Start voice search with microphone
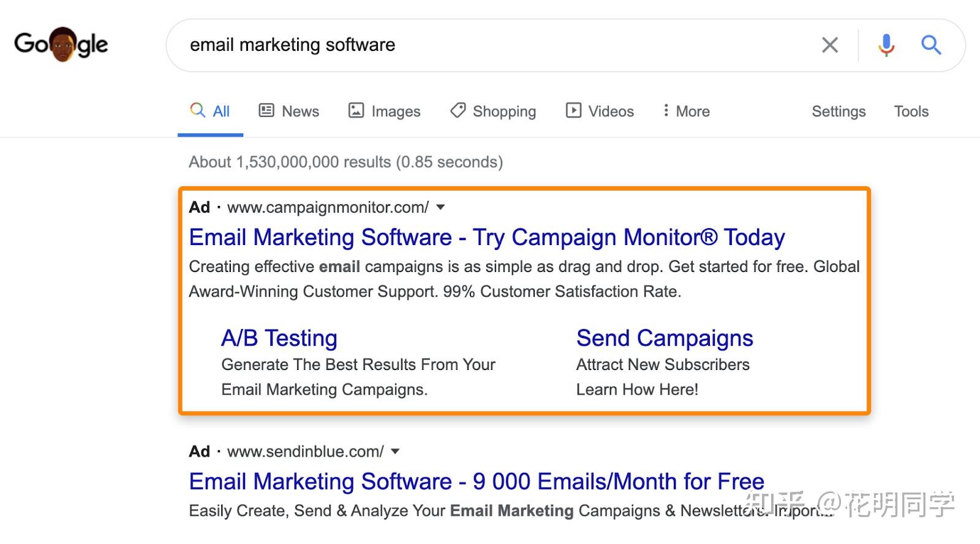Screen dimensions: 980x544 (886, 45)
